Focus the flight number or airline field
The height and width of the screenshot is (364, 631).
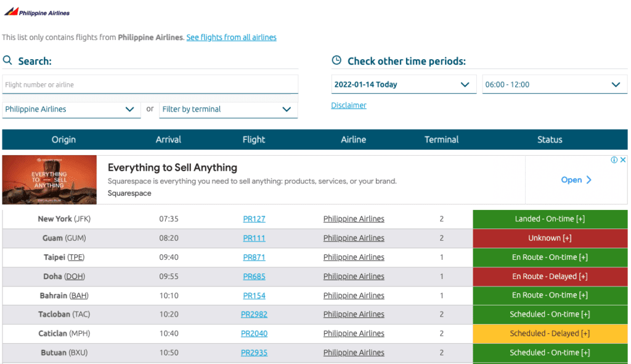point(150,84)
